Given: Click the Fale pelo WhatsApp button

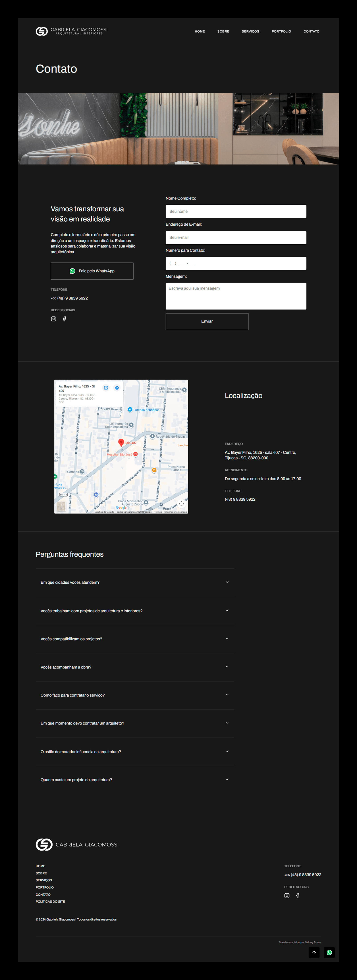Looking at the screenshot, I should click(92, 271).
